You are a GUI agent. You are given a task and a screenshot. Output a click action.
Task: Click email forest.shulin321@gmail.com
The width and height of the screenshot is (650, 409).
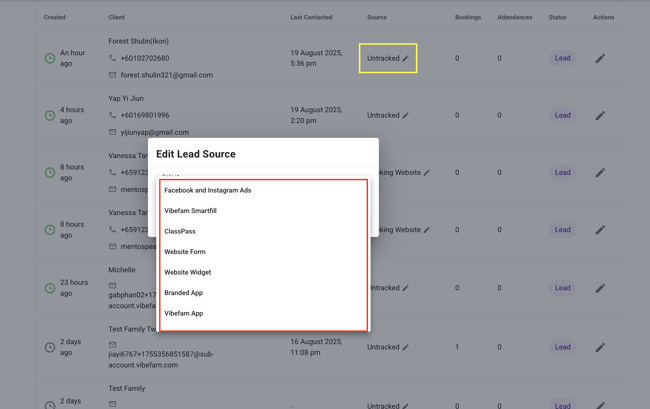(167, 75)
